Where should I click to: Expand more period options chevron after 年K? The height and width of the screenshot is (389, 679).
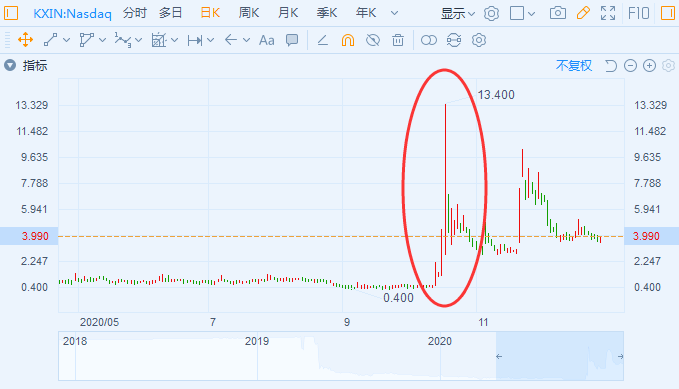tap(394, 13)
